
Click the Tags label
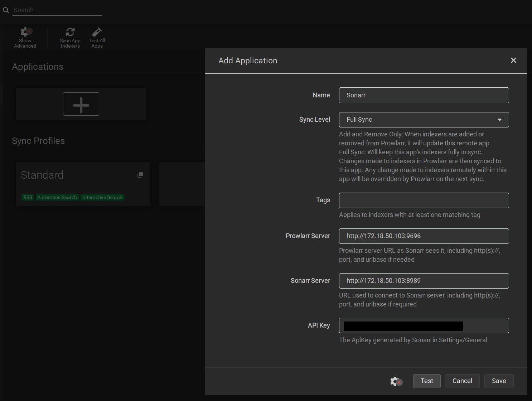pos(323,200)
